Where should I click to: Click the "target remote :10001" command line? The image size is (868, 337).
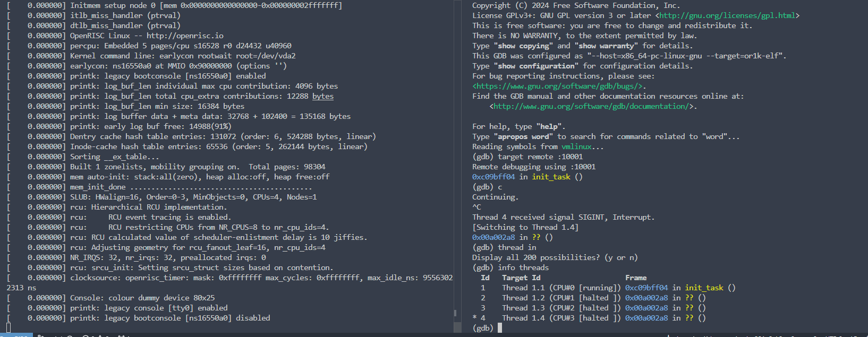[527, 157]
